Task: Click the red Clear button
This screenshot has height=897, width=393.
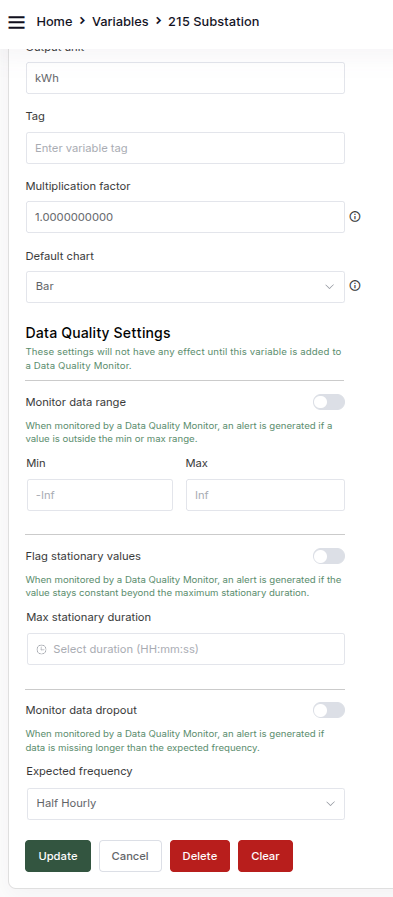Action: [x=265, y=856]
